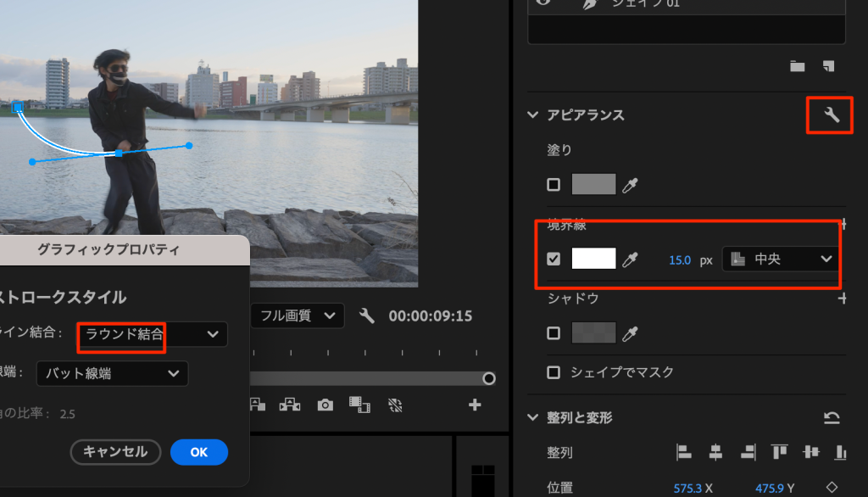Image resolution: width=868 pixels, height=497 pixels.
Task: Click the white stroke color swatch
Action: tap(593, 260)
